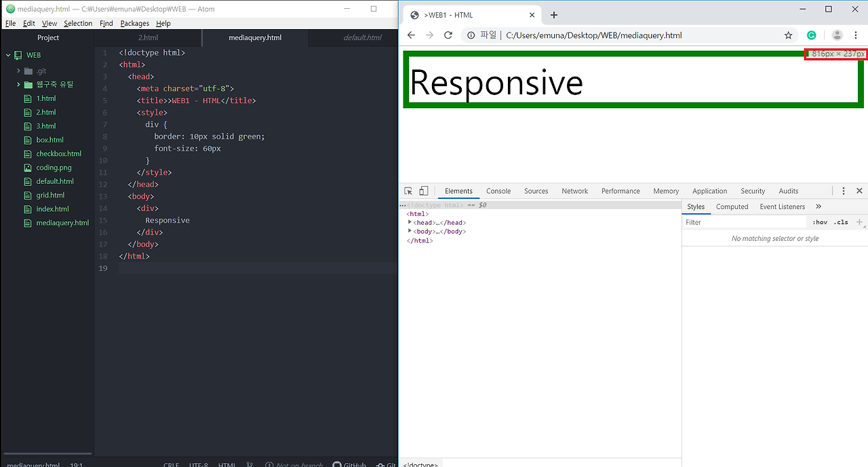Expand the 웹구축 유틸 folder
Viewport: 868px width, 467px height.
[x=18, y=85]
